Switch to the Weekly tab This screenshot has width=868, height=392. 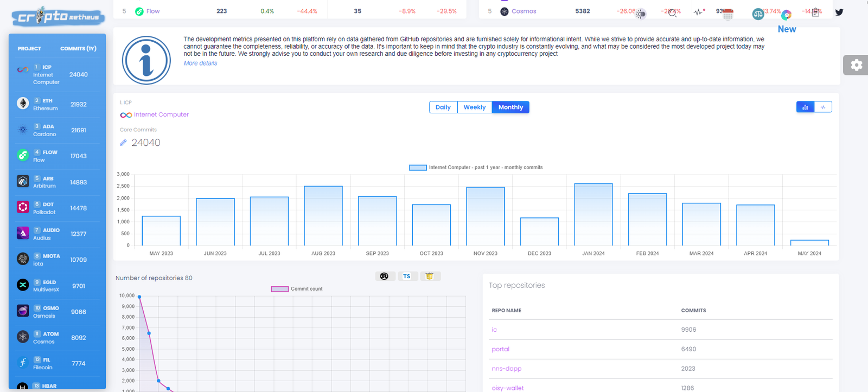coord(475,107)
